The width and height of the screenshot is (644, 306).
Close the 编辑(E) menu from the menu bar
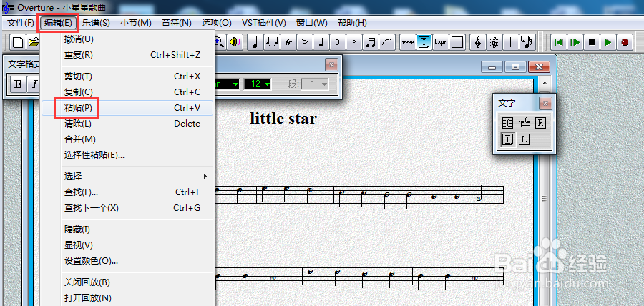(58, 23)
